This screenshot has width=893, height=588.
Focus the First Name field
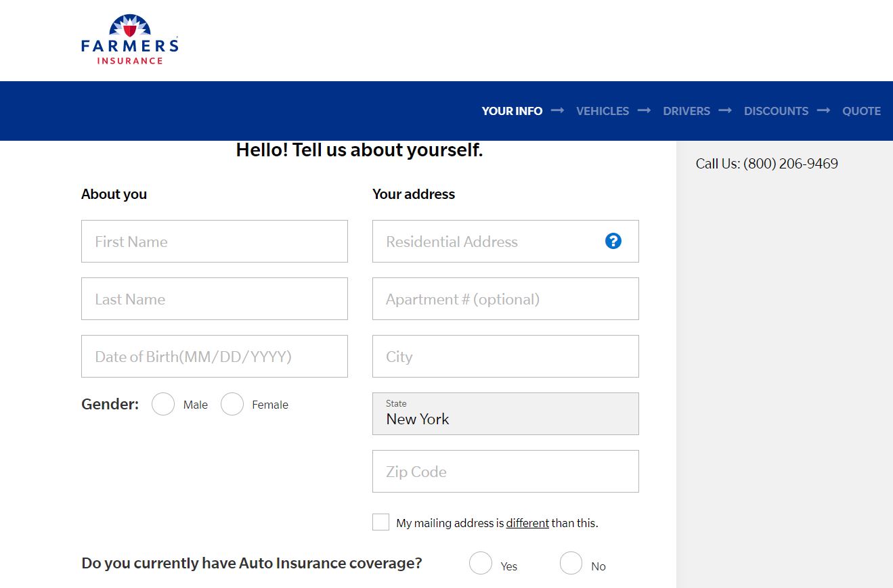215,241
